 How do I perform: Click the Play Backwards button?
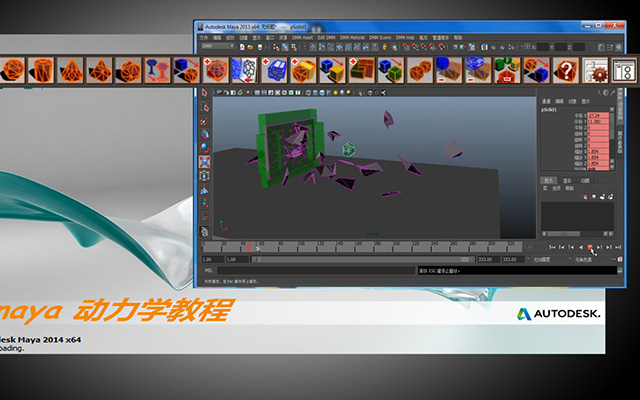pyautogui.click(x=581, y=247)
